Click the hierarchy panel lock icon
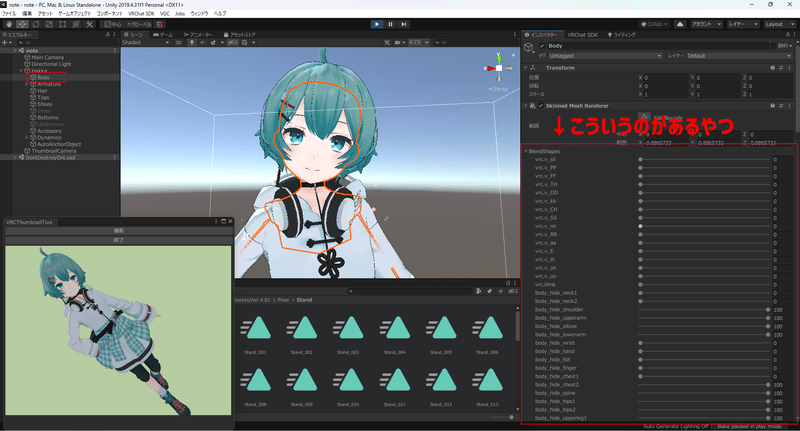 coord(108,35)
